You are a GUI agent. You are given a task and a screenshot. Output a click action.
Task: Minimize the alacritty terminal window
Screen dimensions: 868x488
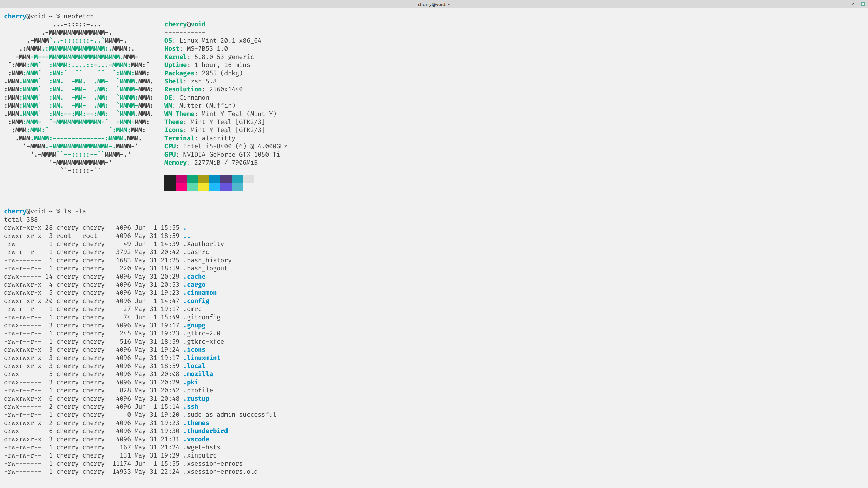pos(842,4)
